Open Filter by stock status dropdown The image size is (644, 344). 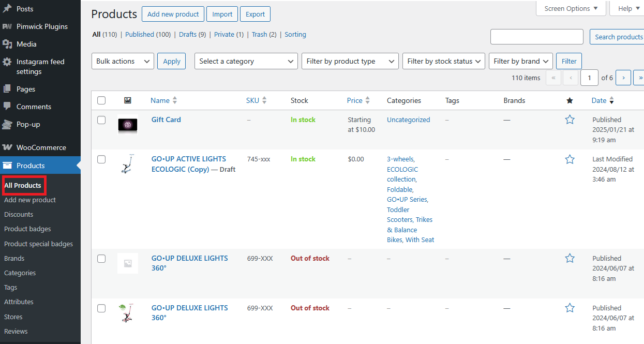444,61
